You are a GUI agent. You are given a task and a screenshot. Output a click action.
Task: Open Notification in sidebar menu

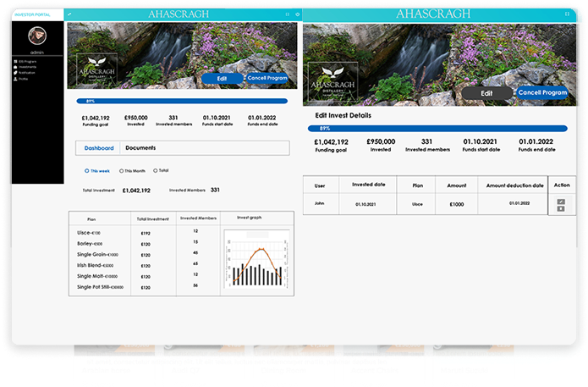pos(26,73)
